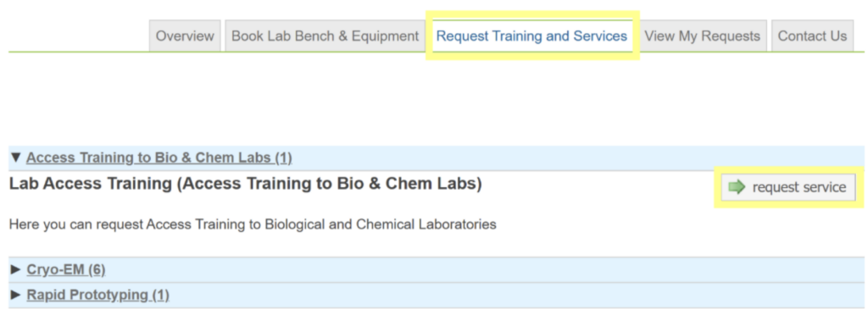Click the blank area of the Rapid Prototyping row
868x309 pixels.
coord(515,295)
